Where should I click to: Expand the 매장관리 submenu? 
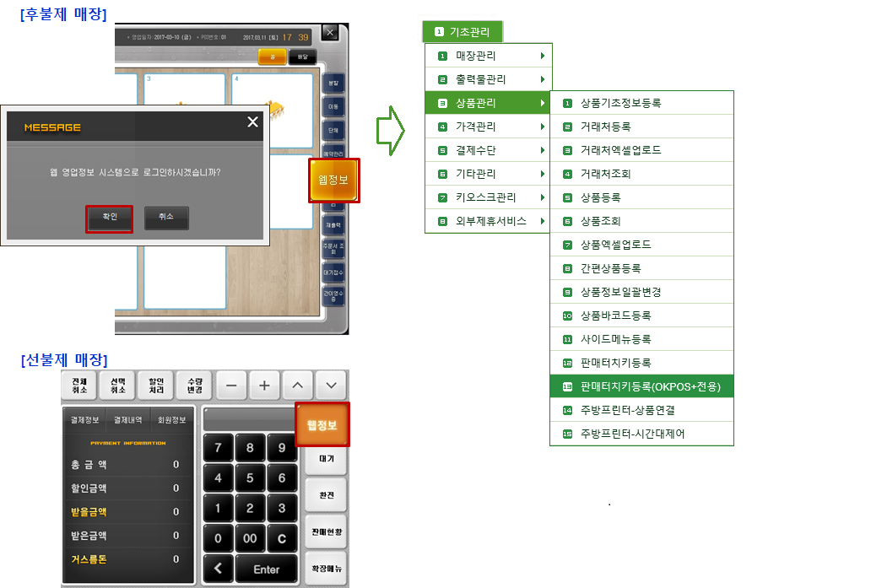click(489, 56)
